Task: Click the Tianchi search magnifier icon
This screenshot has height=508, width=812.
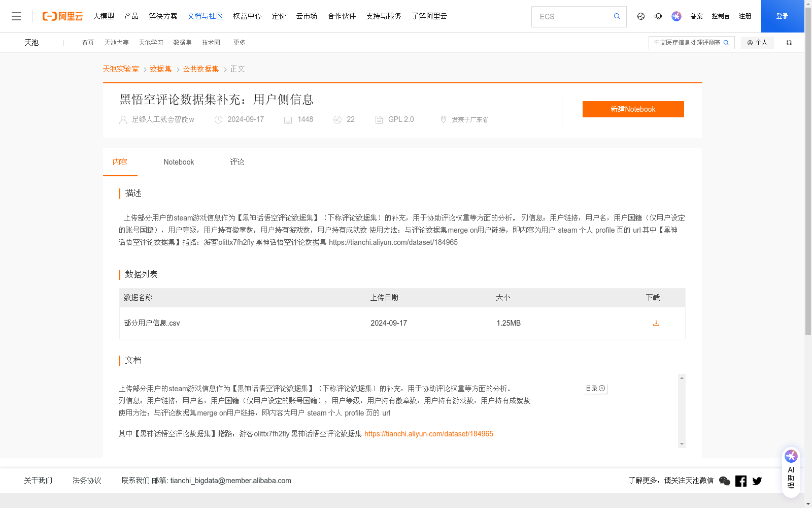Action: [726, 43]
